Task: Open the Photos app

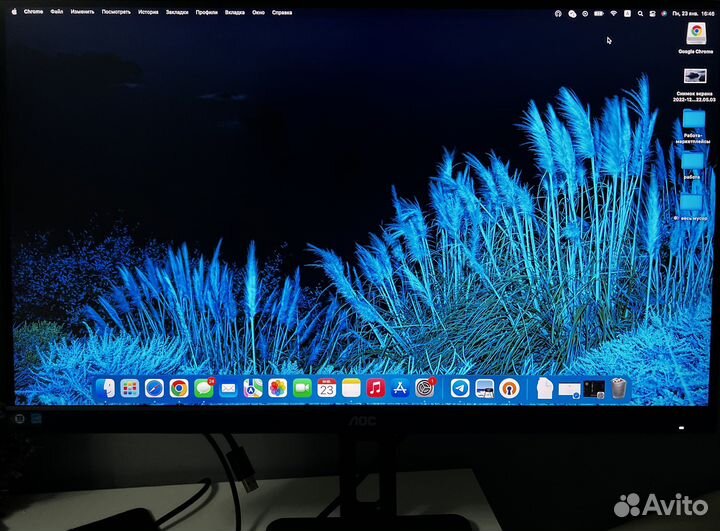Action: coord(278,389)
